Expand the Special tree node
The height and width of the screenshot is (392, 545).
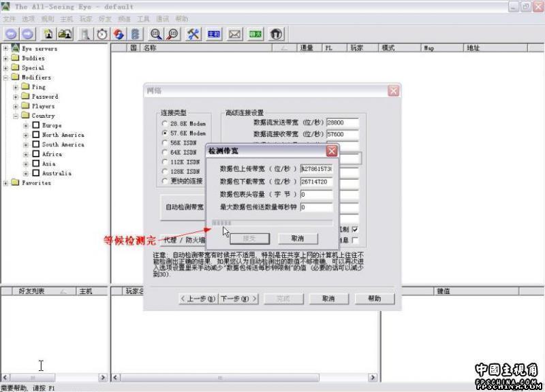[x=5, y=67]
